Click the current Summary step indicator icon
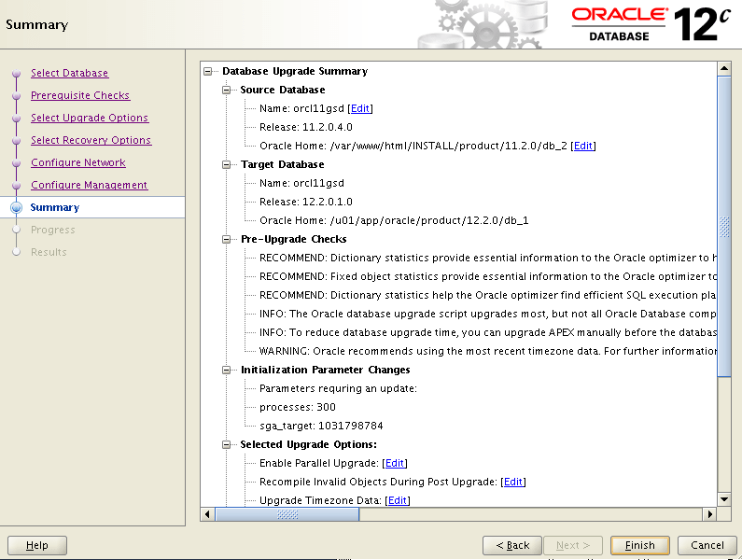Screen dimensions: 742x560 tap(17, 208)
